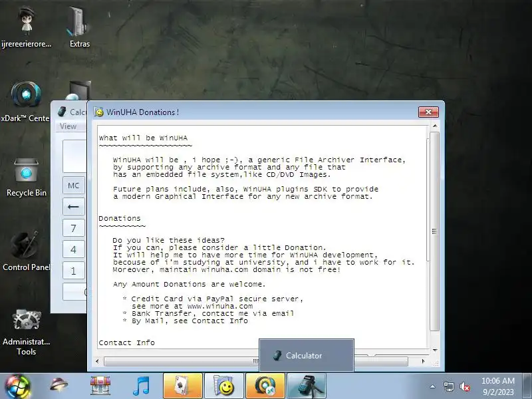Click the vertical scrollbar up arrow
532x399 pixels.
coord(435,126)
